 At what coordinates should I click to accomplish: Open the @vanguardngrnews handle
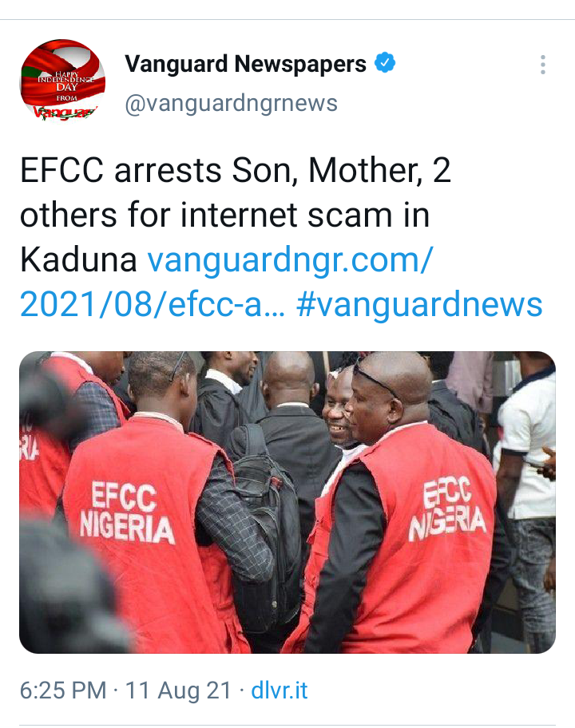click(231, 103)
